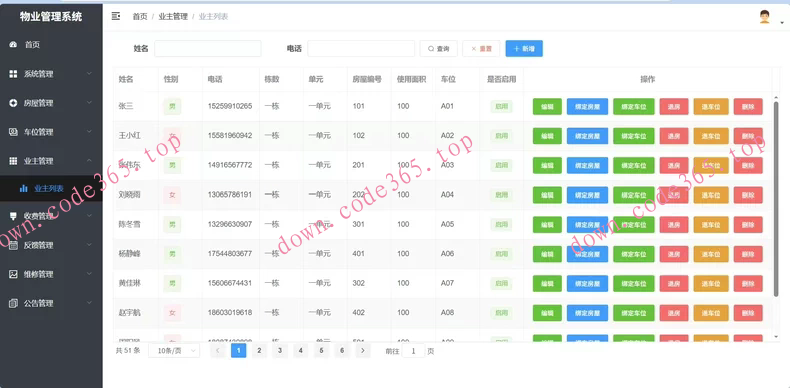This screenshot has width=790, height=388.
Task: Click the 业主管理 grid icon
Action: (x=14, y=161)
